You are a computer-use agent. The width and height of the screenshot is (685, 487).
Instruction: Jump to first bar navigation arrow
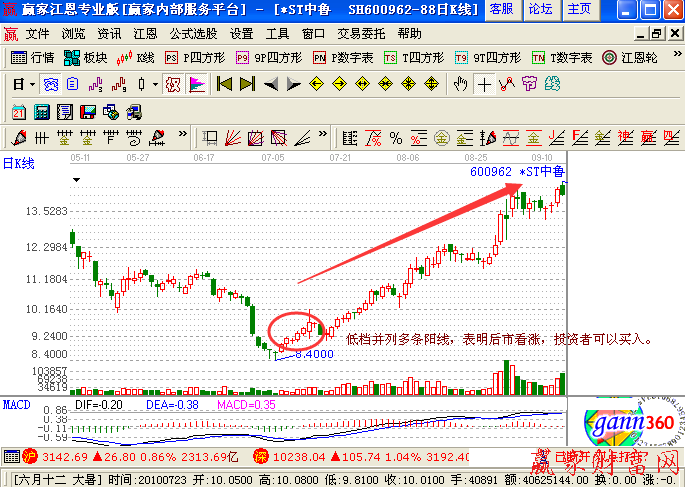click(x=225, y=84)
